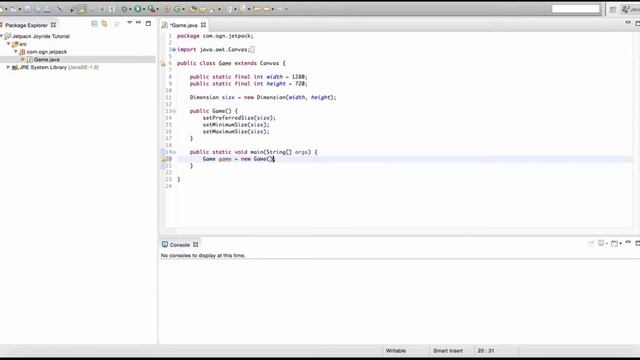Select Game.java in Package Explorer
The width and height of the screenshot is (640, 360).
[x=47, y=60]
